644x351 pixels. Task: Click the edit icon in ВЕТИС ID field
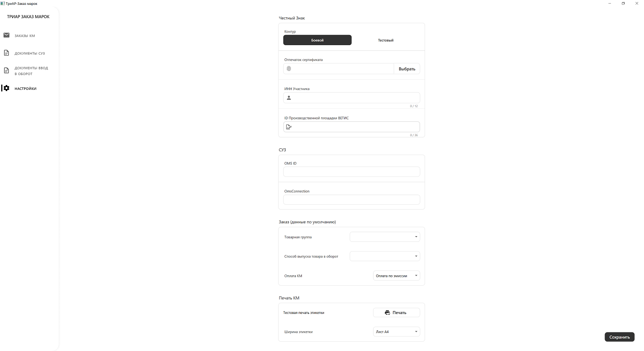pyautogui.click(x=289, y=127)
